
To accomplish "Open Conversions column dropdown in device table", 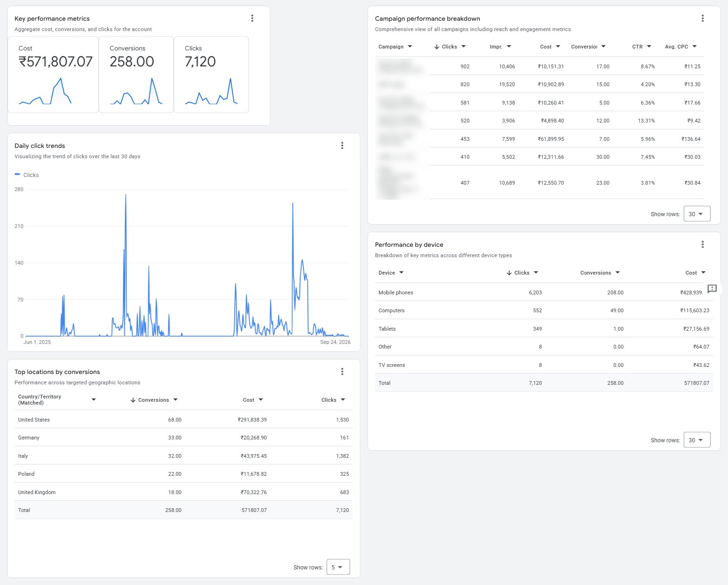I will (618, 273).
